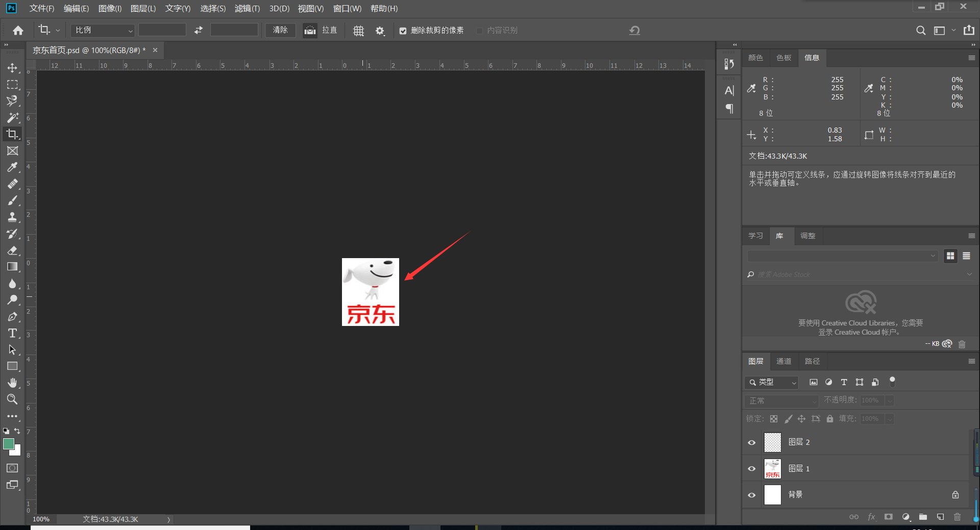Select the Blur tool

click(x=12, y=284)
